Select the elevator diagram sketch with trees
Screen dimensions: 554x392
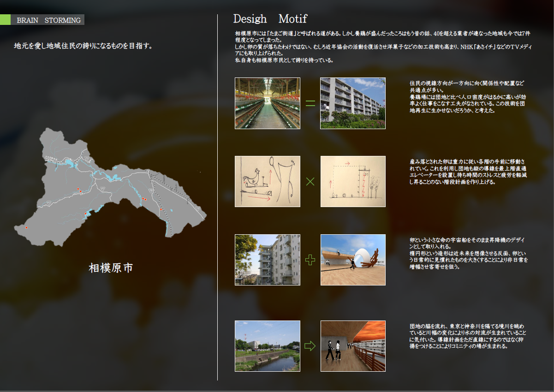click(353, 181)
